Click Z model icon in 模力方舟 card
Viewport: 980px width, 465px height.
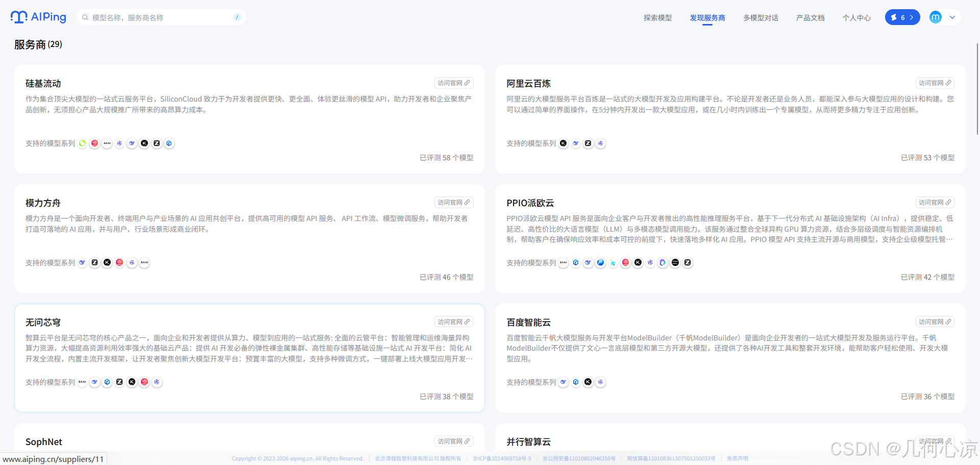tap(94, 263)
